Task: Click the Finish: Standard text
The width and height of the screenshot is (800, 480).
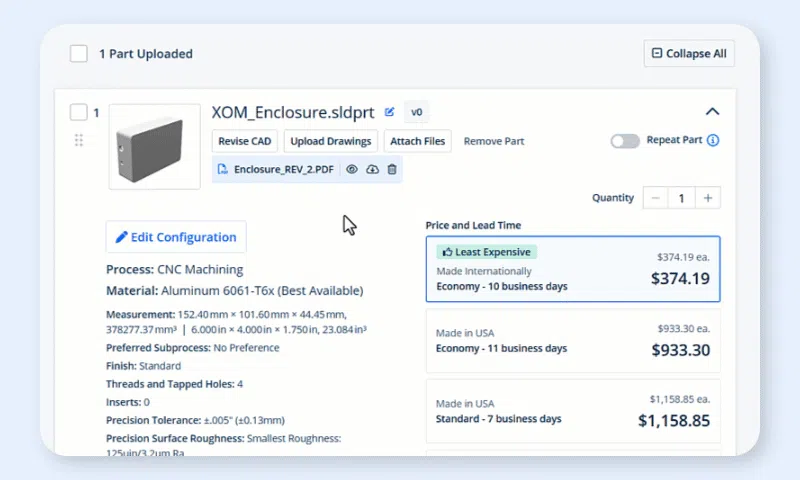Action: [x=143, y=366]
